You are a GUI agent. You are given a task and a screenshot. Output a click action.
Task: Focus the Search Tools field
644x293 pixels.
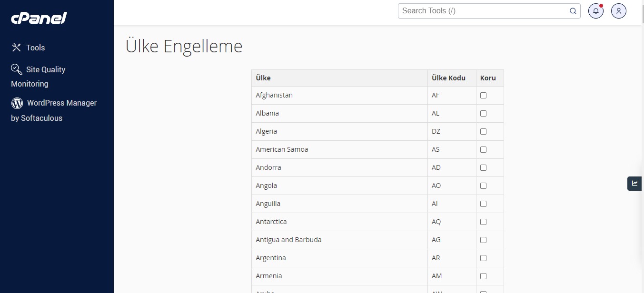(484, 11)
